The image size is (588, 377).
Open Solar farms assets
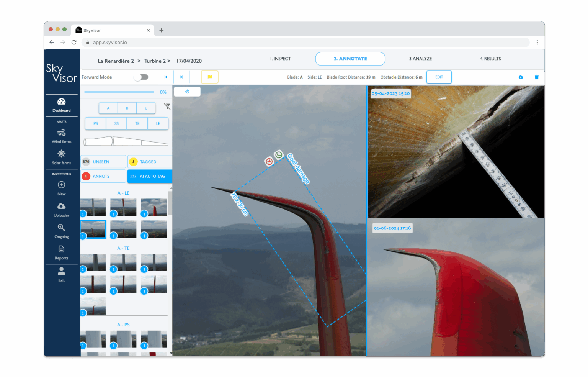tap(61, 157)
